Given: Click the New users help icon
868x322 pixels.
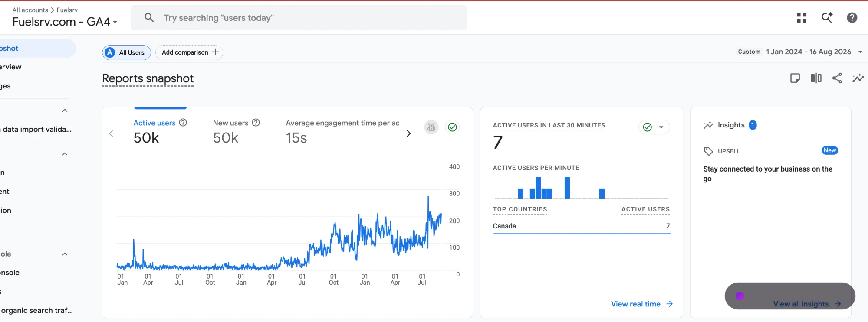Looking at the screenshot, I should click(256, 123).
